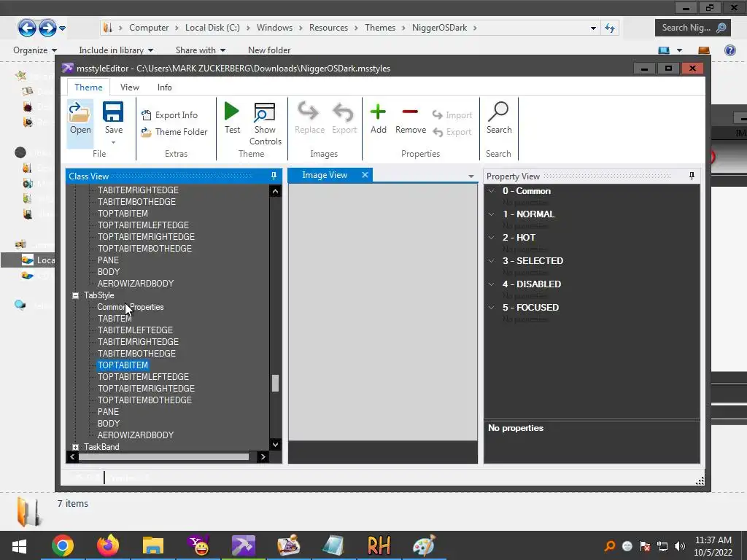The width and height of the screenshot is (747, 560).
Task: Expand the TaskBand tree node
Action: point(75,447)
